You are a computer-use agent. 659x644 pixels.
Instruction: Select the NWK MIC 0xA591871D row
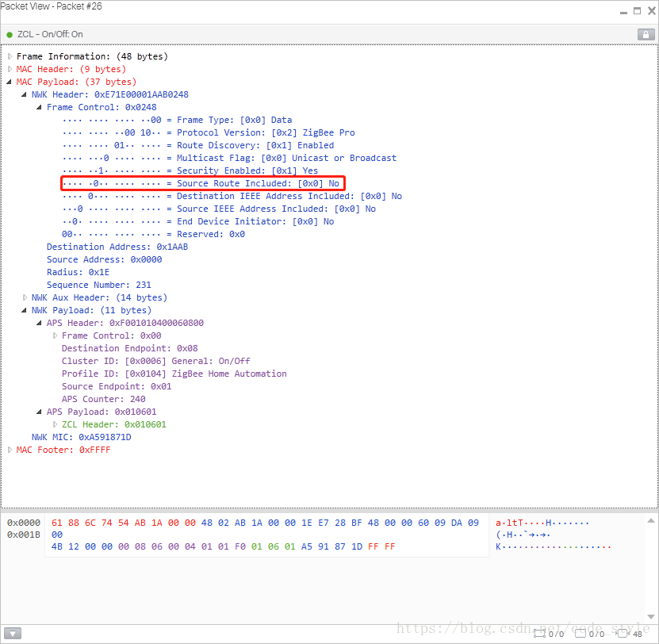81,437
